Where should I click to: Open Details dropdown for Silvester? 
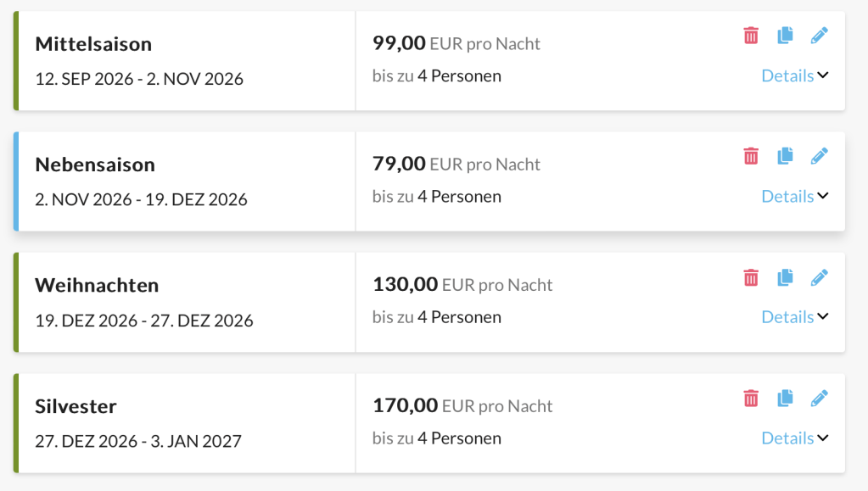(x=794, y=438)
